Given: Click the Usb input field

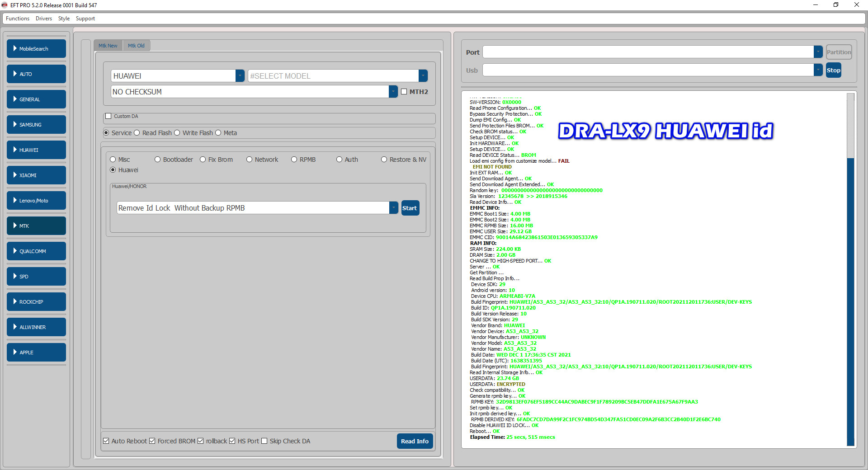Looking at the screenshot, I should click(x=648, y=70).
